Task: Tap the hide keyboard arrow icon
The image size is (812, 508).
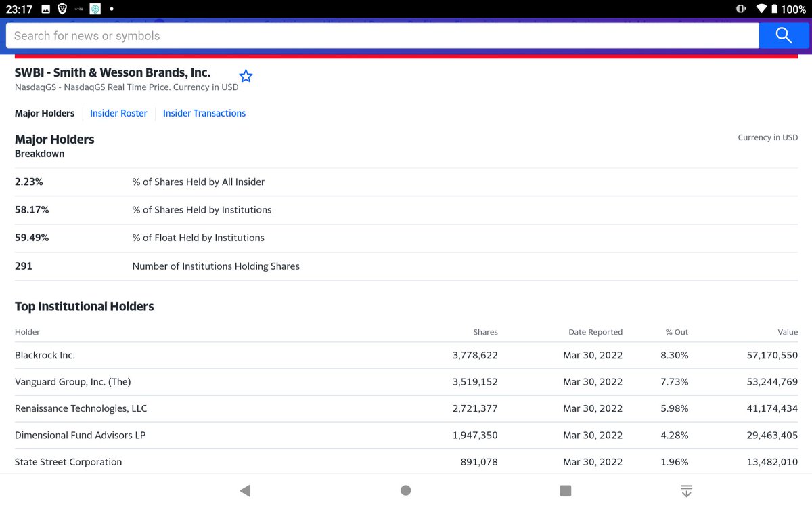Action: pyautogui.click(x=687, y=490)
